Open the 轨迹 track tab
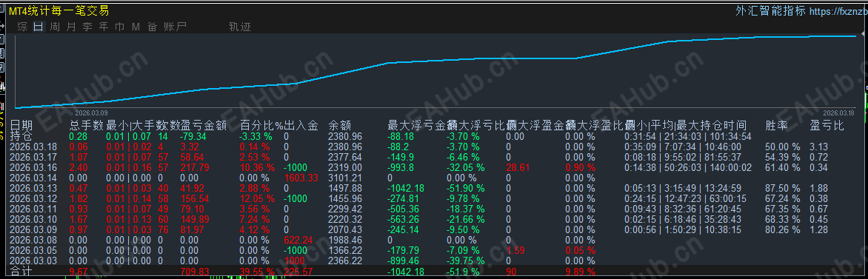The width and height of the screenshot is (868, 279). (240, 27)
